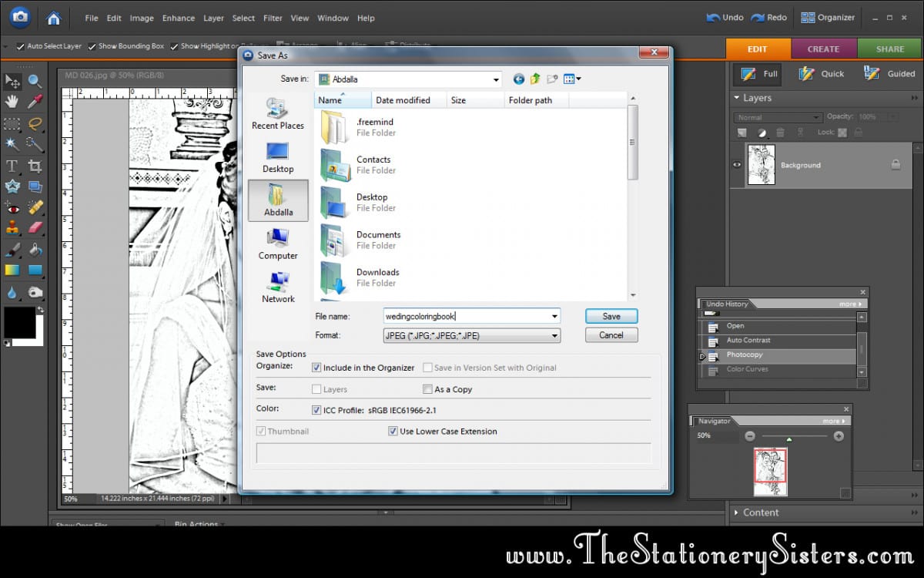
Task: Select the Crop tool
Action: tap(34, 165)
